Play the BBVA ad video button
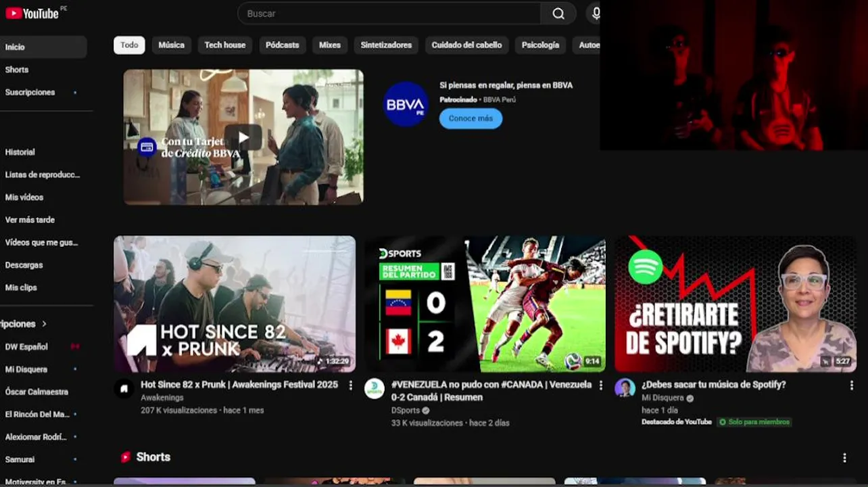 click(x=243, y=137)
